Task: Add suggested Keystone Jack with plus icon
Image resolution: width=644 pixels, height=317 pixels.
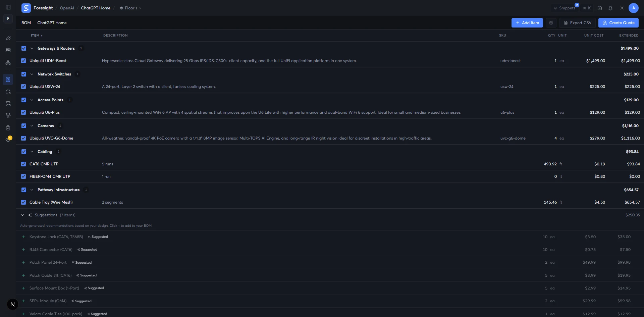Action: point(23,237)
